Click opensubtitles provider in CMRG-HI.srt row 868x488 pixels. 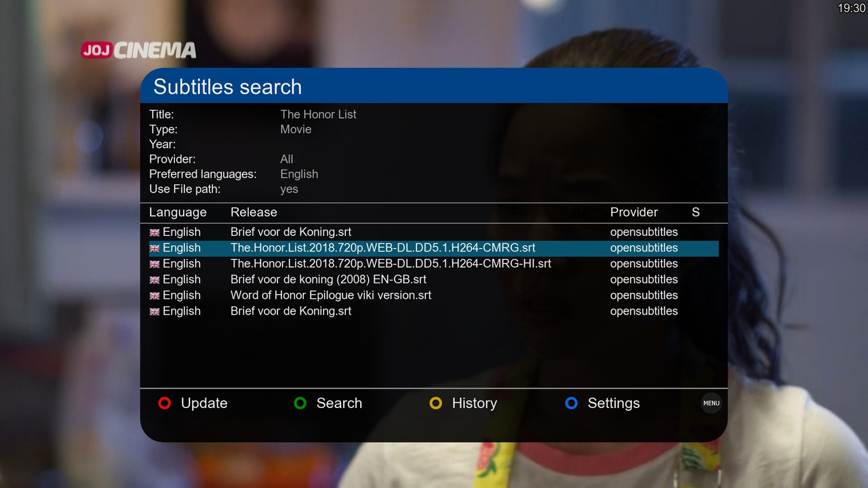pos(644,264)
